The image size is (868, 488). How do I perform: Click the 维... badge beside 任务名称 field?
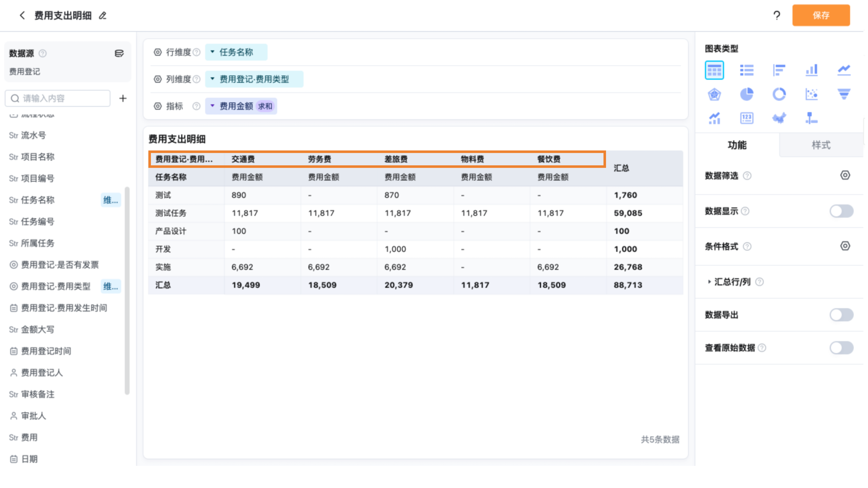111,200
